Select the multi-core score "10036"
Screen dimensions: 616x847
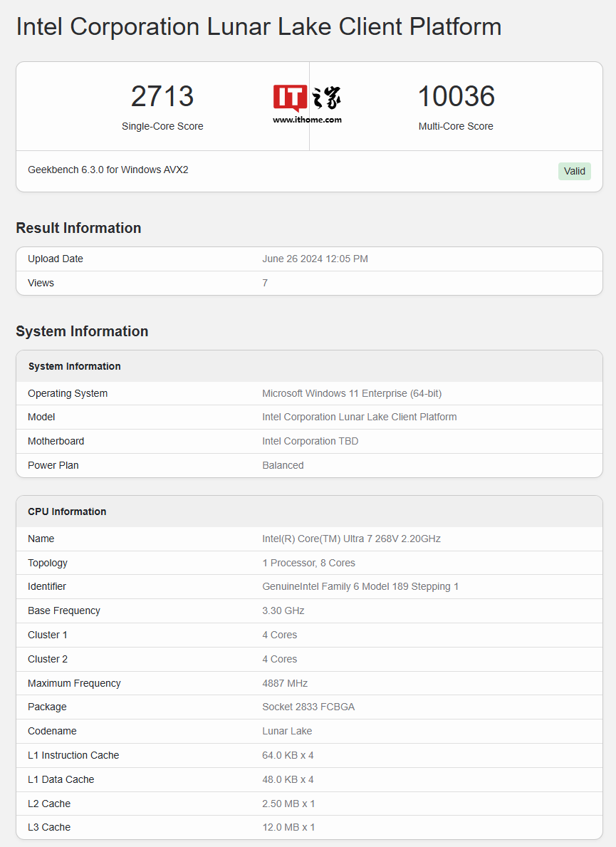(456, 96)
